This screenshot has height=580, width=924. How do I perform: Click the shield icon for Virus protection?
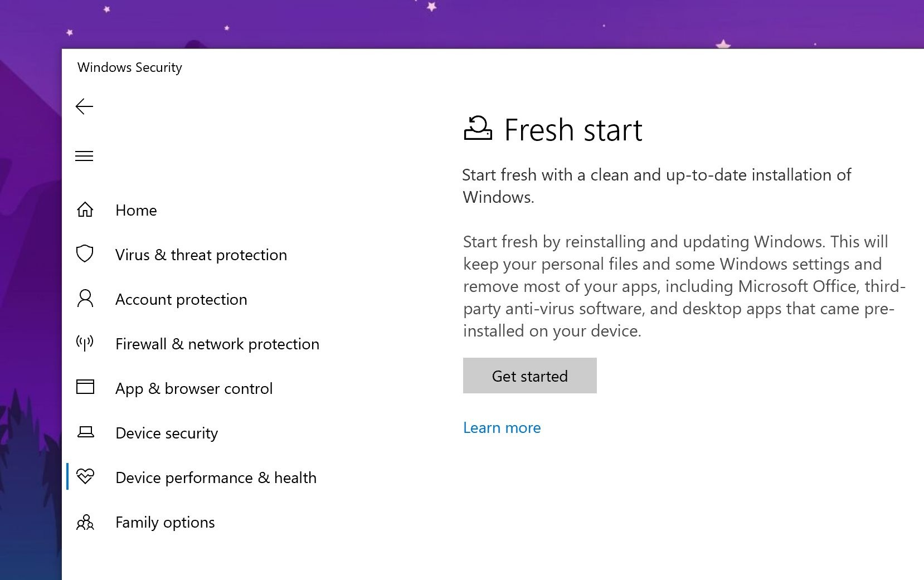click(85, 254)
